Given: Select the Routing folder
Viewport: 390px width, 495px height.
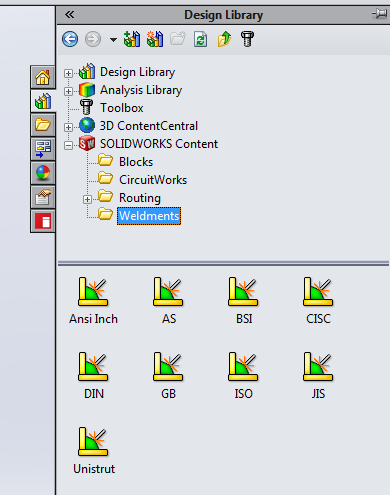Looking at the screenshot, I should point(140,198).
